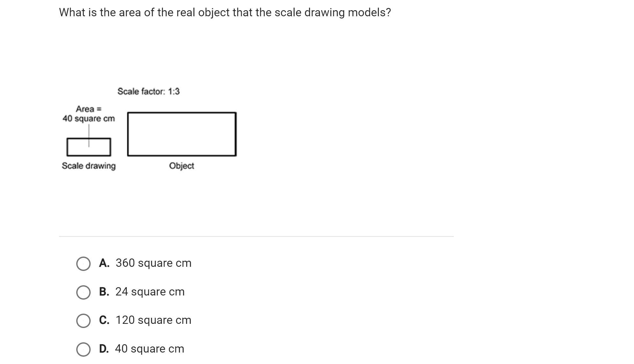
Task: Click the bold letter 'C.' label
Action: tap(104, 320)
